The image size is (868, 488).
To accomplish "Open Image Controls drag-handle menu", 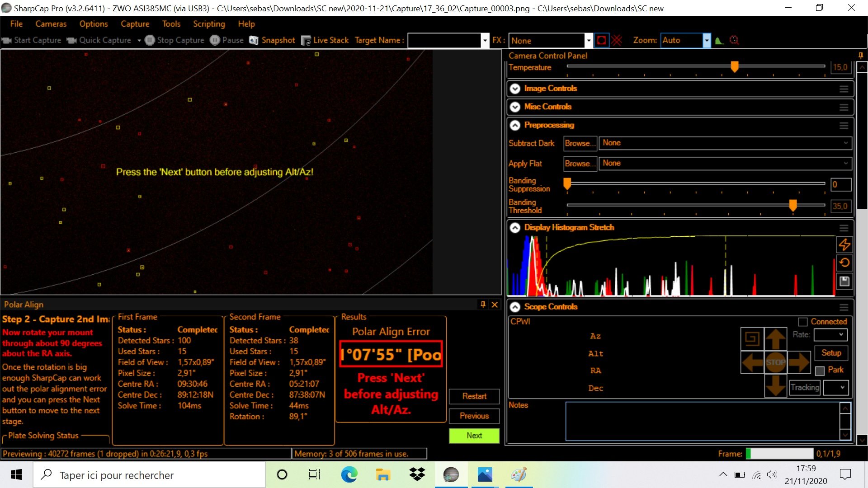I will pos(844,89).
